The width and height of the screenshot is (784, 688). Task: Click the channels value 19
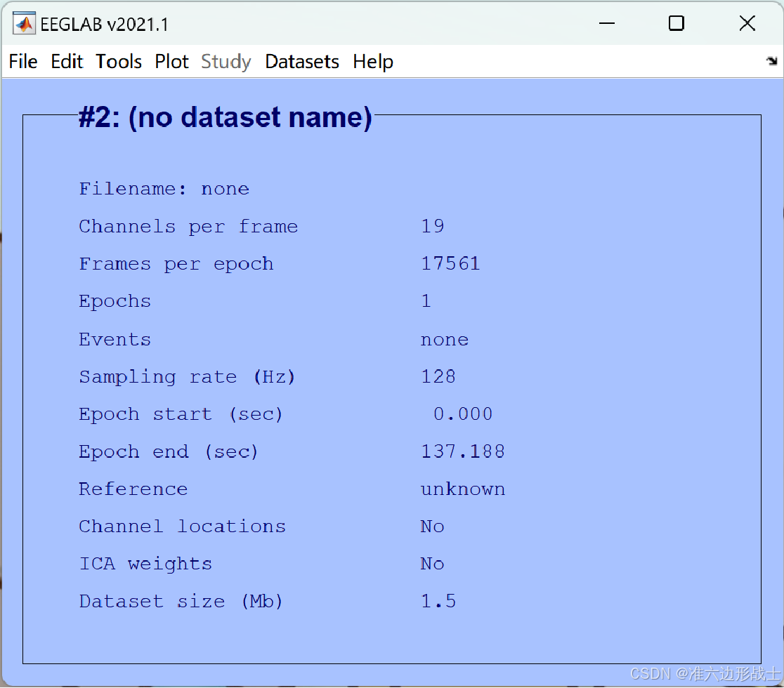point(433,226)
